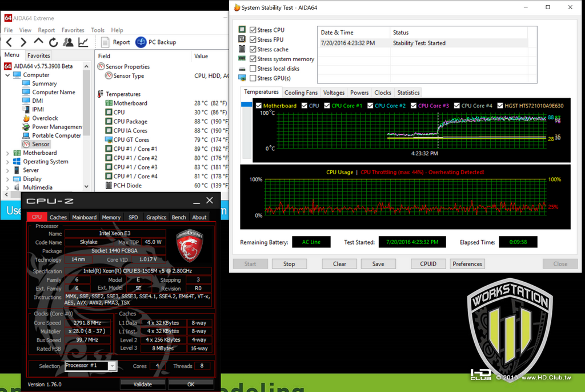Click the Stress cache icon
The width and height of the screenshot is (585, 392).
242,49
